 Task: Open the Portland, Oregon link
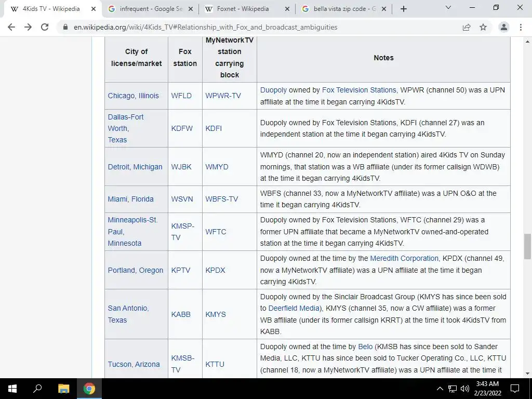tap(136, 270)
